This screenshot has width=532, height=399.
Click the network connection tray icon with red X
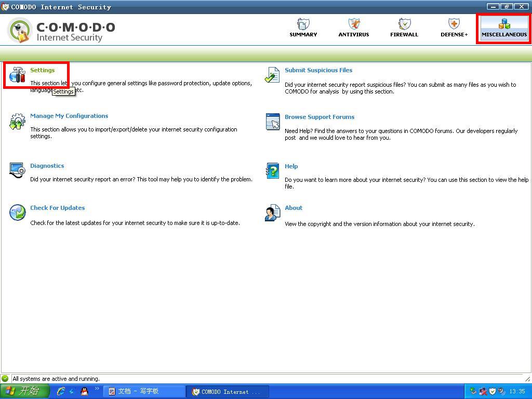483,391
